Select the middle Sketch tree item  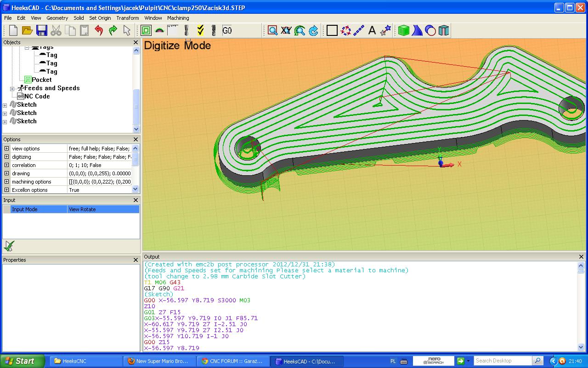click(x=27, y=113)
